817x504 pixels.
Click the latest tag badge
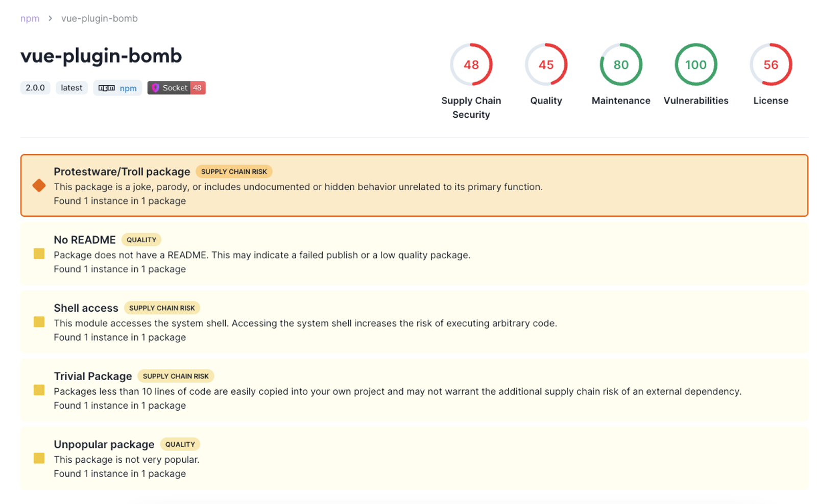tap(71, 88)
